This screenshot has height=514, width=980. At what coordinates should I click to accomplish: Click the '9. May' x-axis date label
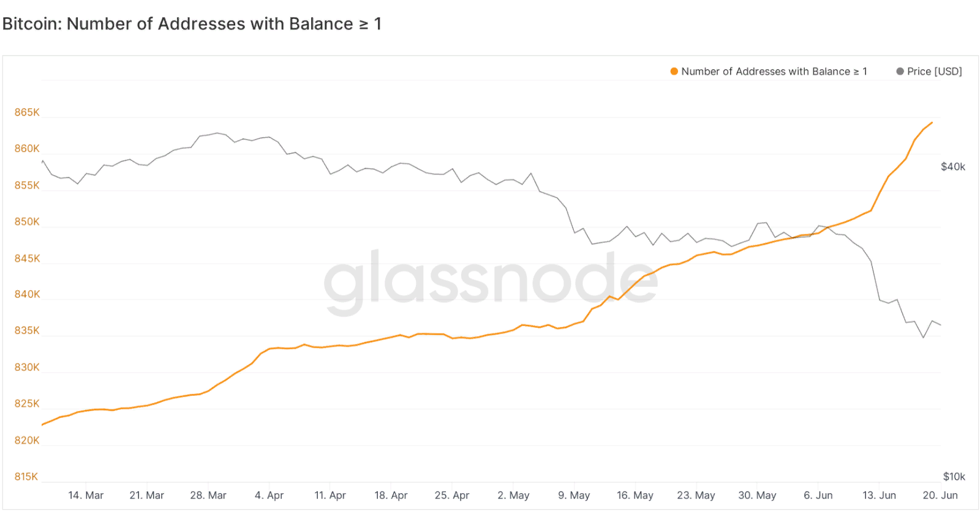(x=574, y=495)
